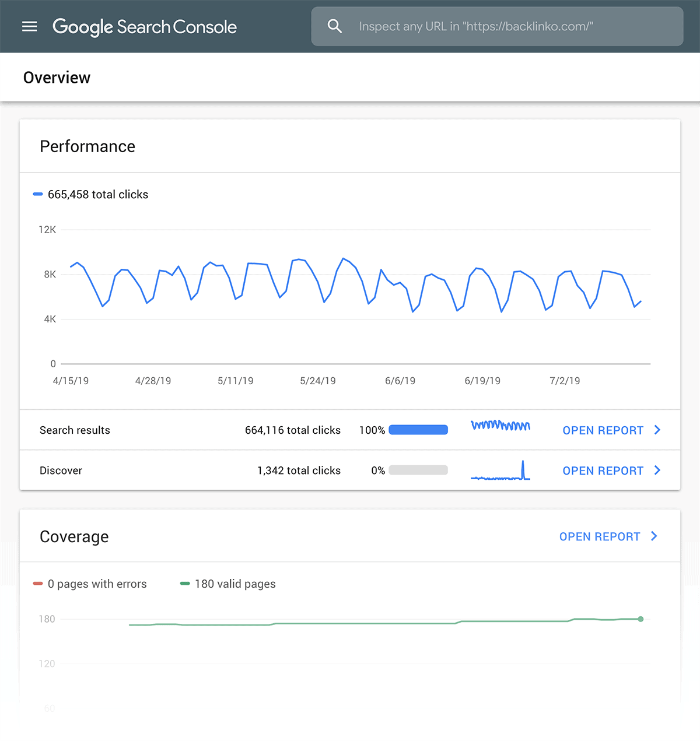This screenshot has height=741, width=700.
Task: Open the Coverage report
Action: tap(600, 536)
